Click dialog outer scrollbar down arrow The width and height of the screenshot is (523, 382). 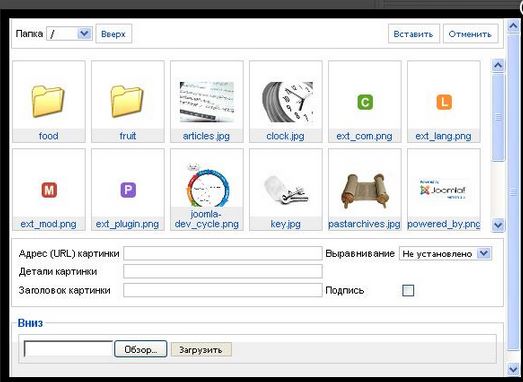(513, 368)
